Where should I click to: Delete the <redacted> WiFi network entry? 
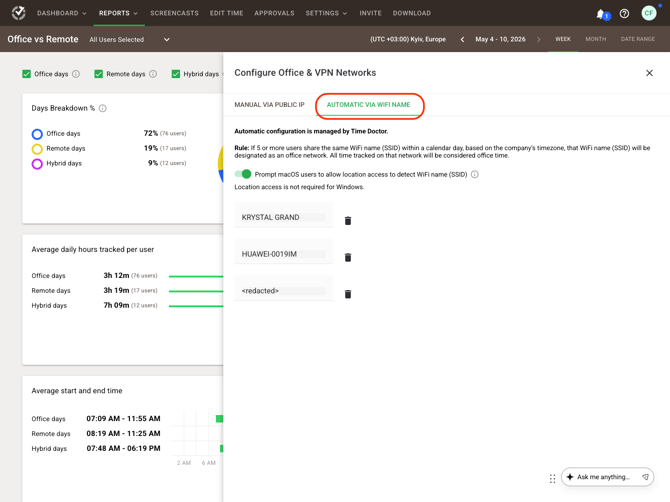coord(348,294)
